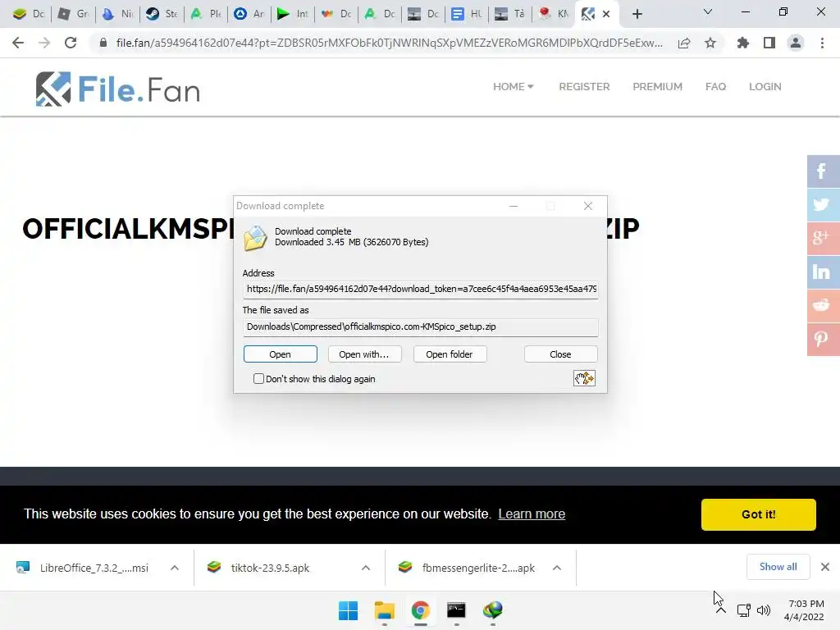
Task: Click Open with... button
Action: [x=363, y=354]
